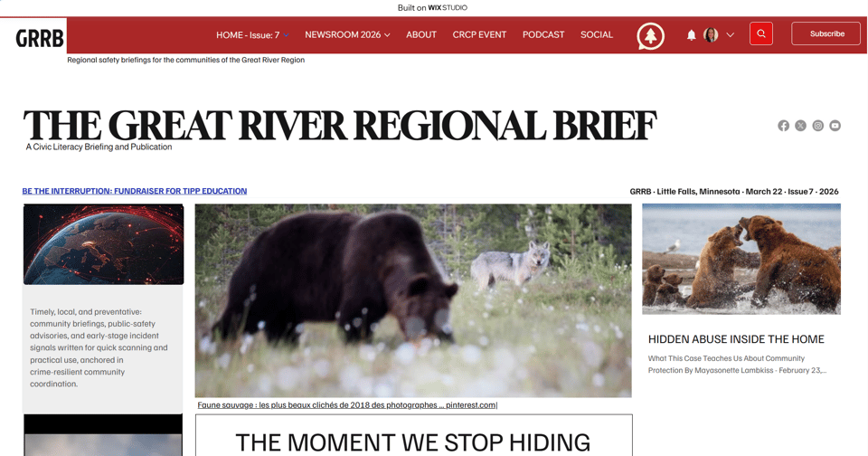This screenshot has height=456, width=868.
Task: Click the Subscribe button
Action: coord(826,33)
